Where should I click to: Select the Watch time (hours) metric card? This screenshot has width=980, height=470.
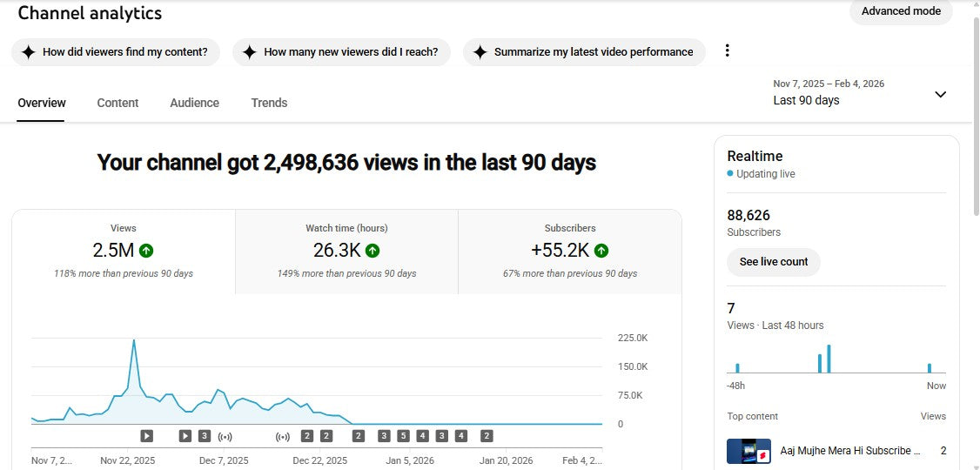tap(346, 251)
